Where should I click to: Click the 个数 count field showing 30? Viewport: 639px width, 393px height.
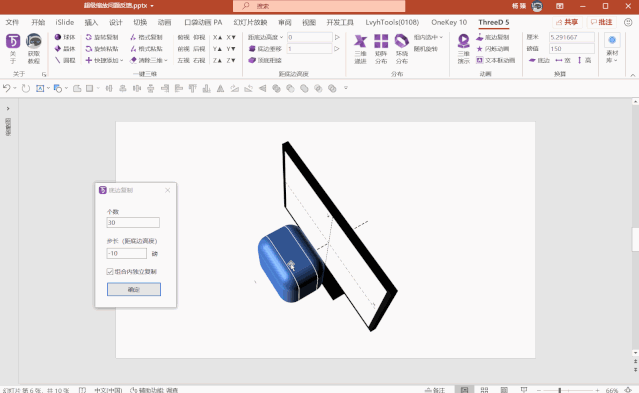[133, 223]
